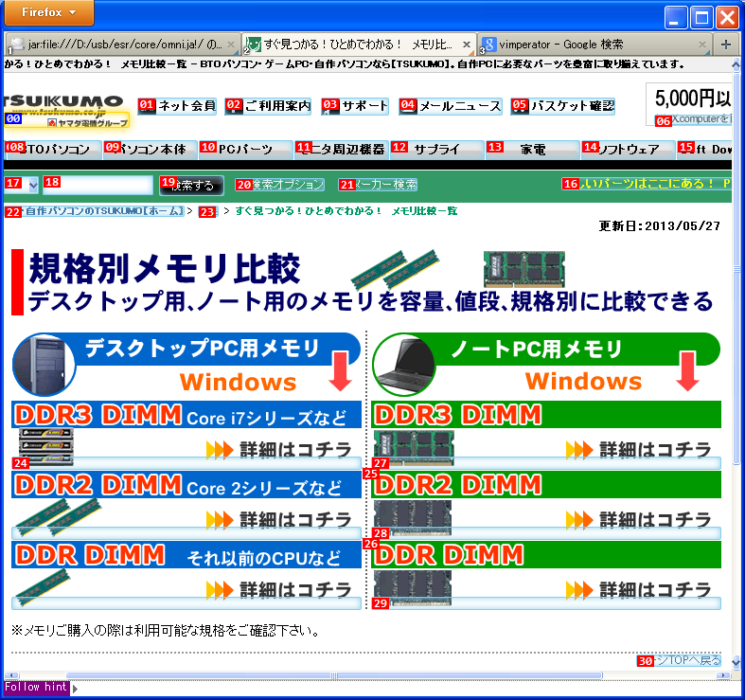Screen dimensions: 745x700
Task: Focus the site search text field
Action: click(x=98, y=185)
